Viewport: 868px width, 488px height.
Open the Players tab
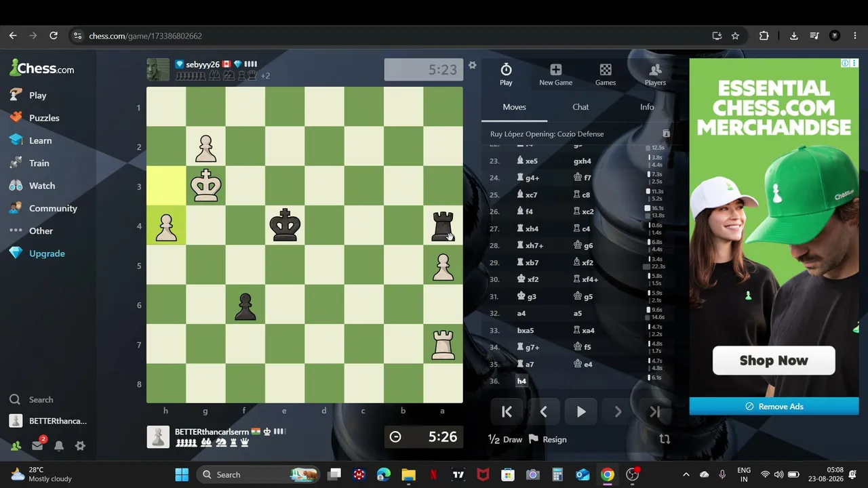(655, 75)
